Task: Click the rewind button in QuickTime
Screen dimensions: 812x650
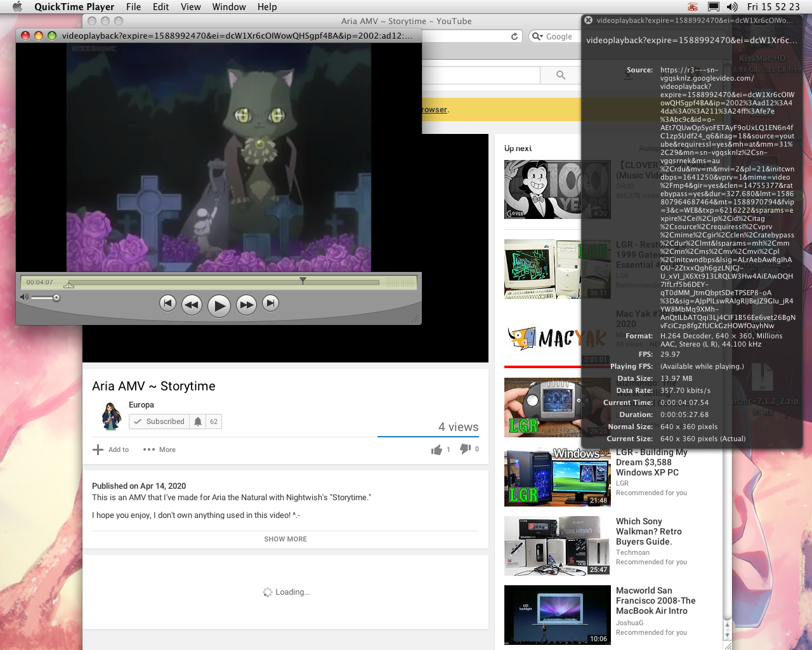Action: [x=192, y=305]
